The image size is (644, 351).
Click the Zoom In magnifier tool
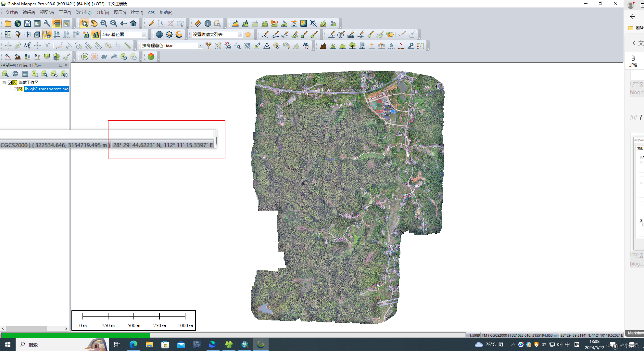pyautogui.click(x=104, y=23)
